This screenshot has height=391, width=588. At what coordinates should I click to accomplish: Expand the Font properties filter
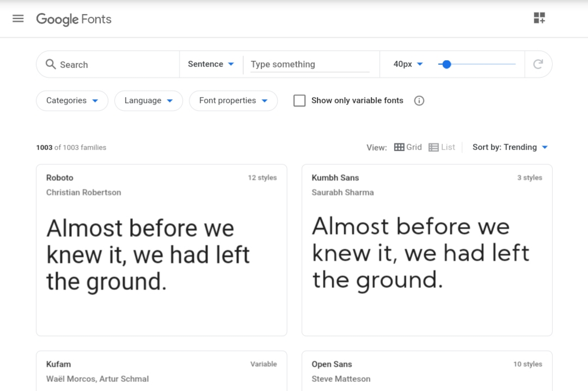coord(233,101)
